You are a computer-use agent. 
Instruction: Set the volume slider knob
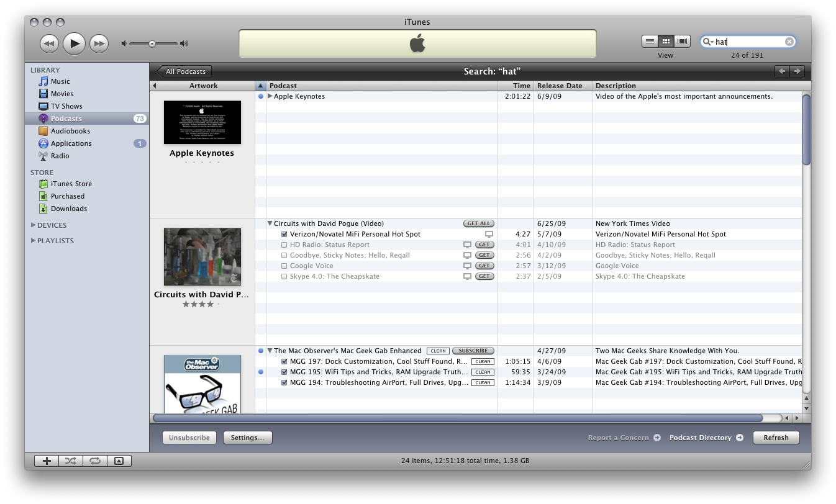click(x=152, y=43)
